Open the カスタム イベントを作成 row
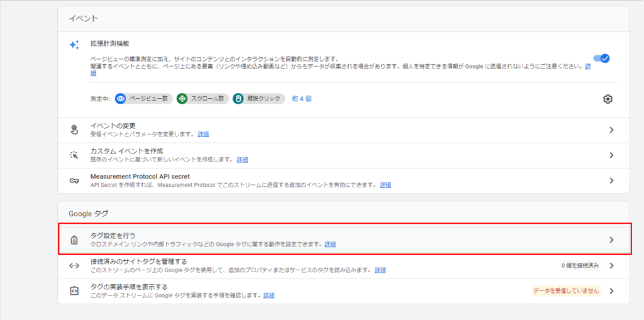644x320 pixels. click(343, 155)
